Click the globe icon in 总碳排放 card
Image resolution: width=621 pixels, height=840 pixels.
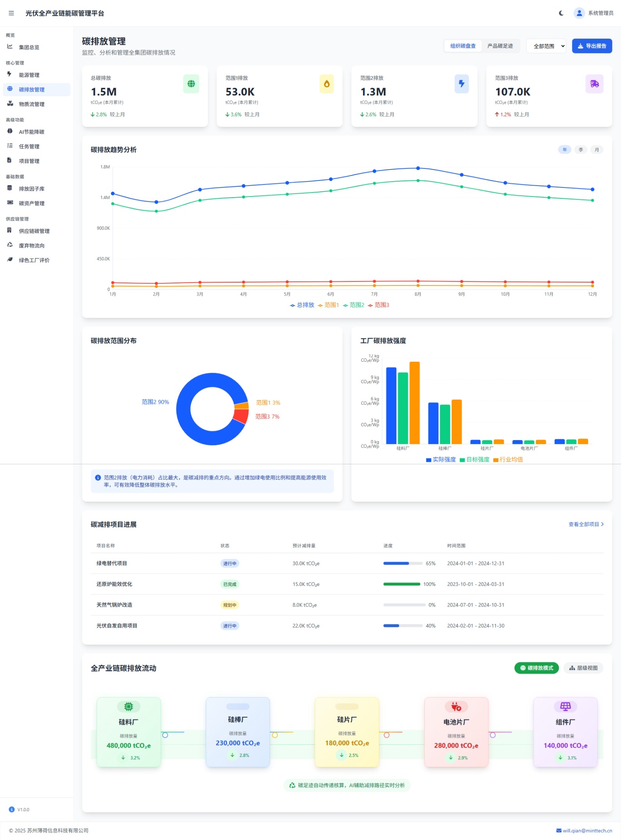pos(191,84)
